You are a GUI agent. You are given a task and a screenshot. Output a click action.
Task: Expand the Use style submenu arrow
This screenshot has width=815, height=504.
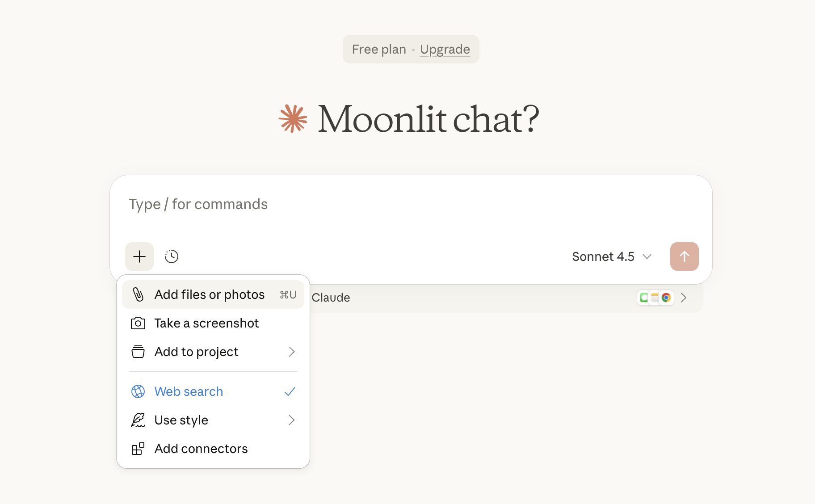(291, 420)
